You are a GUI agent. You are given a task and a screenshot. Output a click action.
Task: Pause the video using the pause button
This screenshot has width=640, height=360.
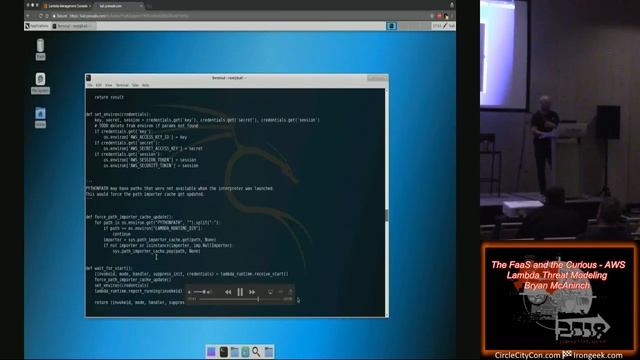tap(240, 292)
